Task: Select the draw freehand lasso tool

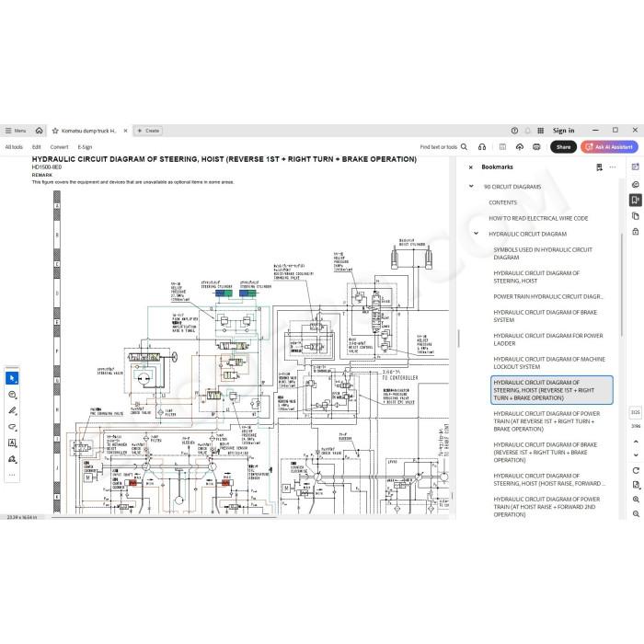Action: click(x=12, y=427)
